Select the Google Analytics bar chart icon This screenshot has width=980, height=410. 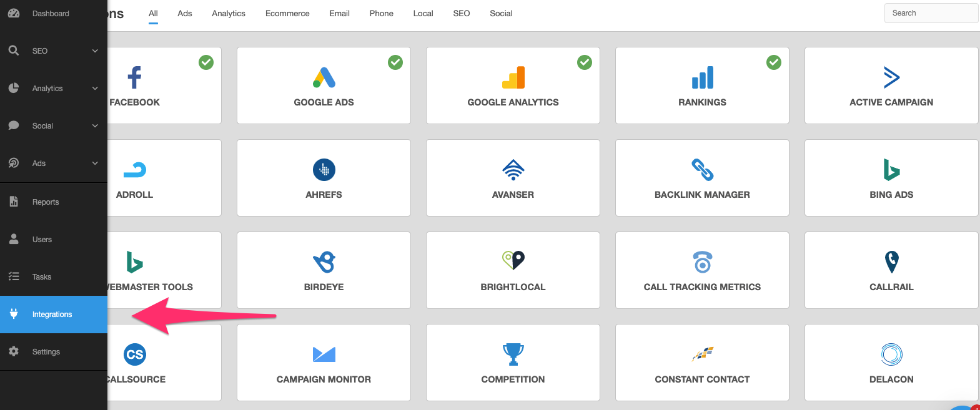coord(513,77)
